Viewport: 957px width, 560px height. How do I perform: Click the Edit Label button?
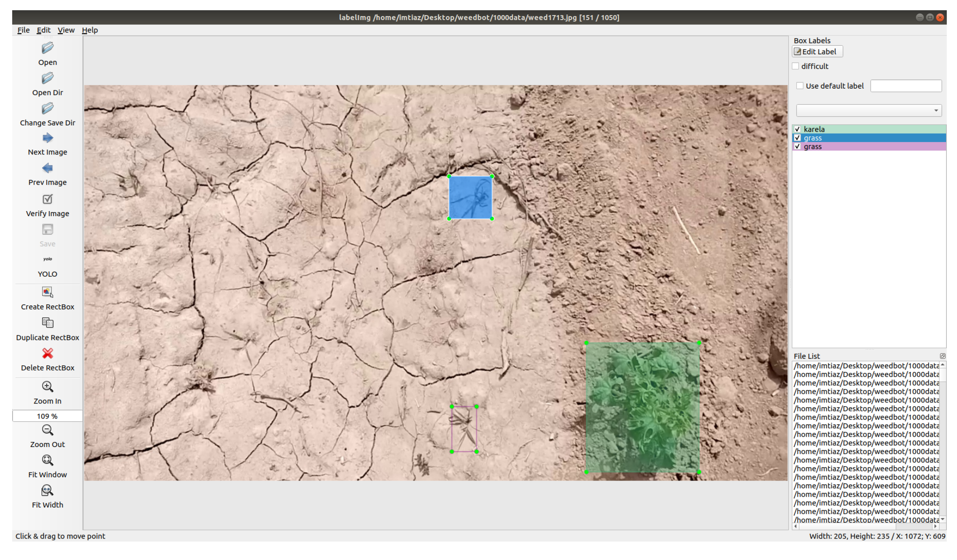pyautogui.click(x=817, y=52)
